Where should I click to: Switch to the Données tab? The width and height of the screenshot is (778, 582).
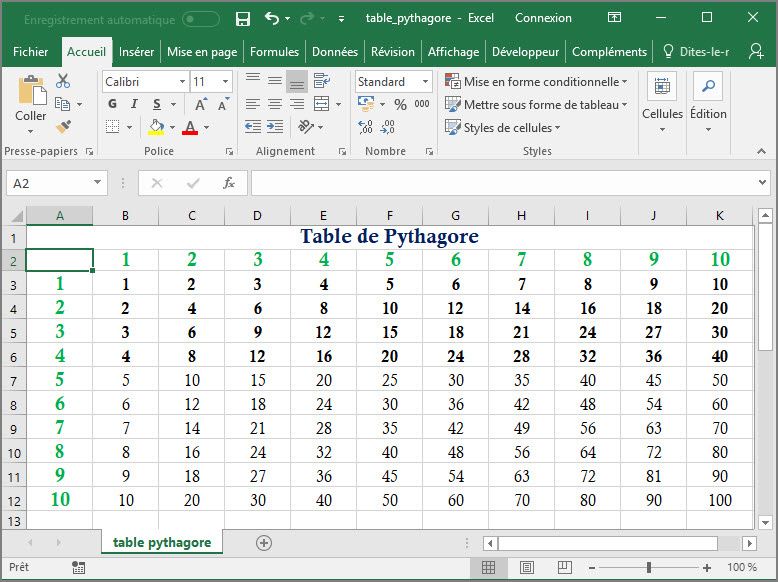(x=335, y=52)
